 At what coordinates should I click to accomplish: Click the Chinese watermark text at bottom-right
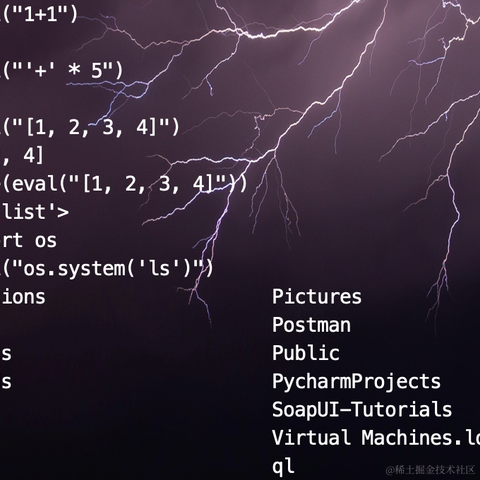[430, 470]
